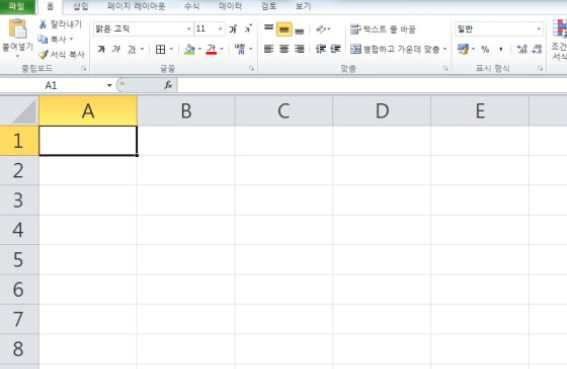Apply the red font color button
Image resolution: width=567 pixels, height=369 pixels.
(211, 49)
